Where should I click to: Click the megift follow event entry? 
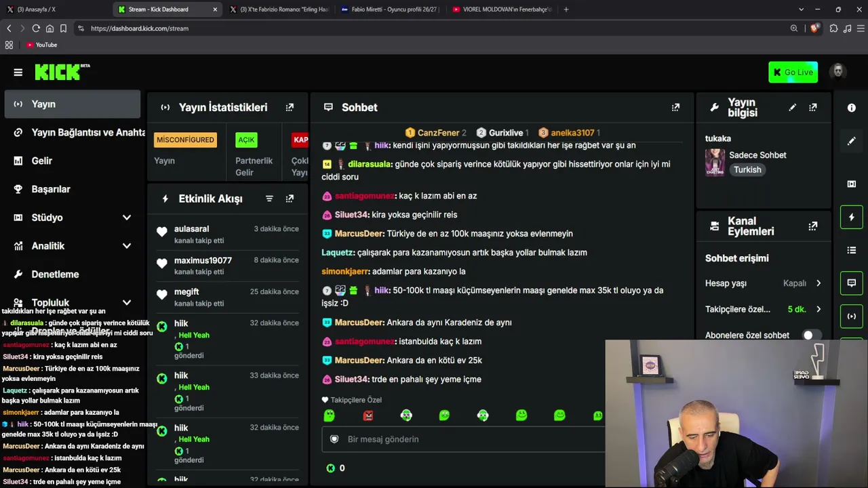coord(229,297)
